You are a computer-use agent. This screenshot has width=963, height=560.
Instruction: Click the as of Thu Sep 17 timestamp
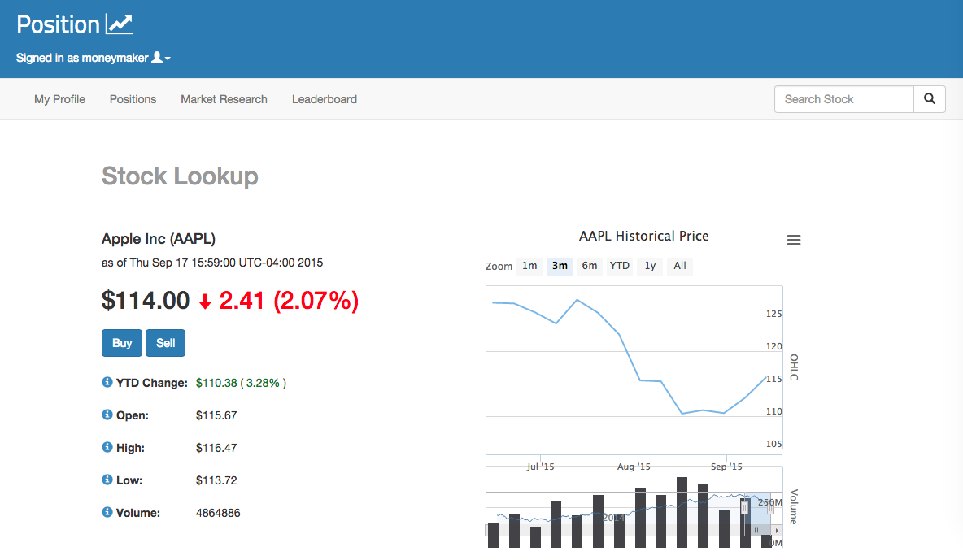[212, 263]
